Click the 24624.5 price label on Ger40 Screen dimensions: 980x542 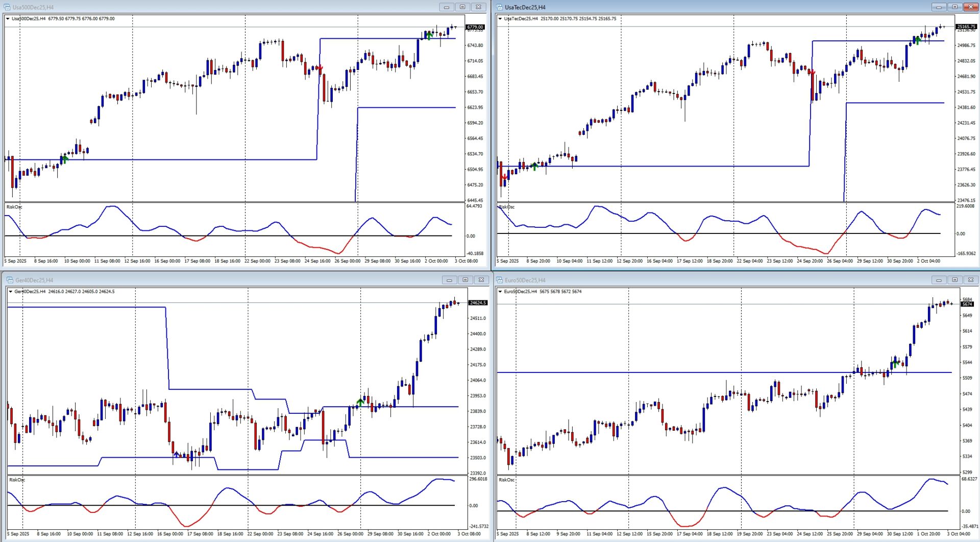[x=478, y=303]
